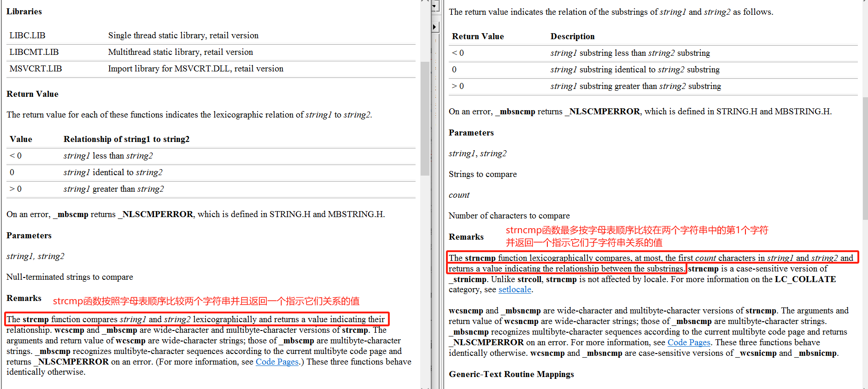Click the right-arrow button on the middle pane divider

point(435,27)
